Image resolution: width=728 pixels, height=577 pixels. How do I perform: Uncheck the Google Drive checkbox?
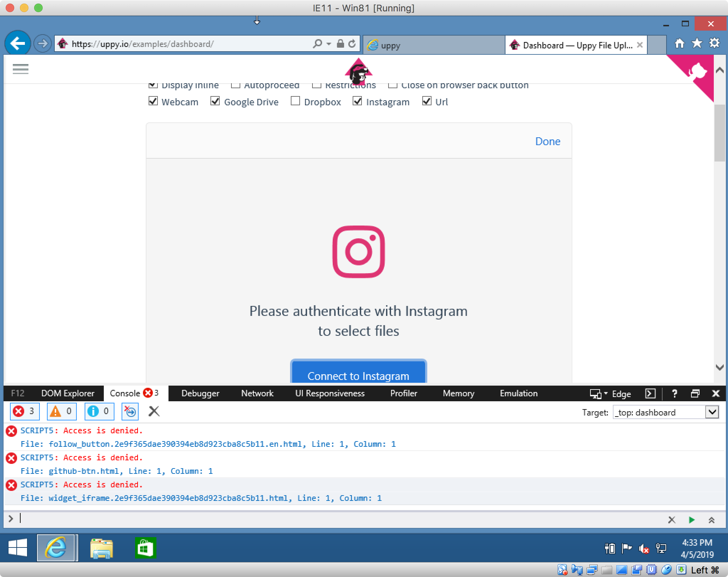pyautogui.click(x=215, y=101)
